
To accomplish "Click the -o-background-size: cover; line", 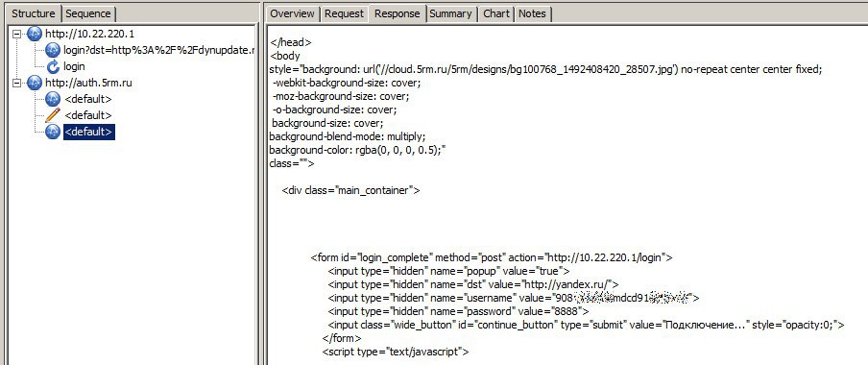I will (335, 109).
